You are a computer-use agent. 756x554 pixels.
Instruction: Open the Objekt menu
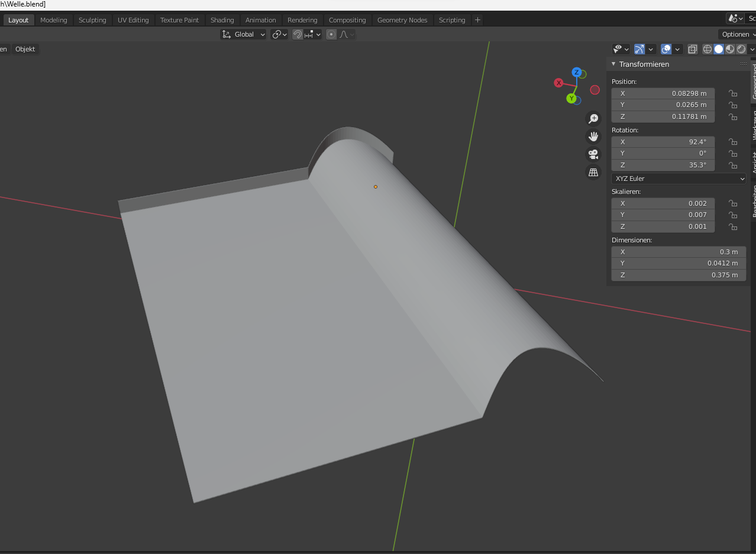(25, 49)
